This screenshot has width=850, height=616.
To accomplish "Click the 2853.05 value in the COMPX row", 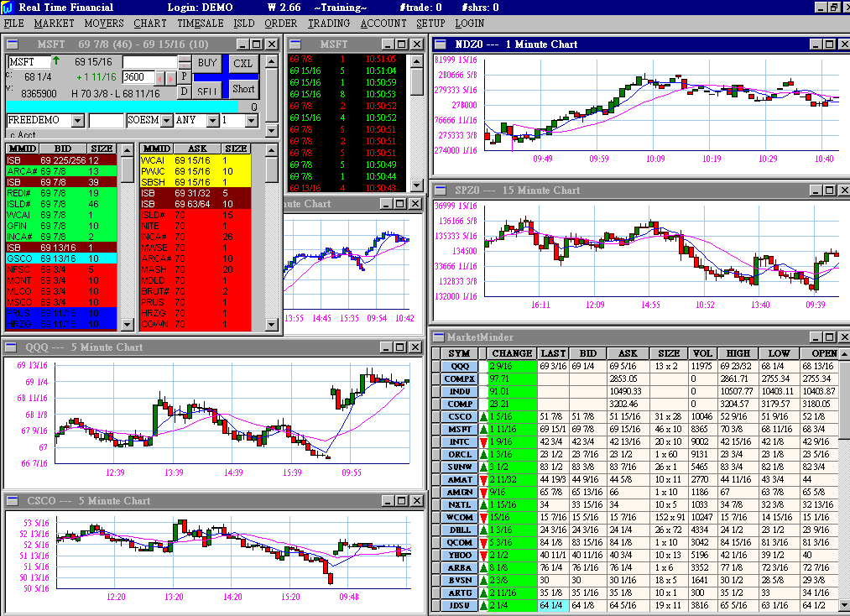I will (x=623, y=378).
